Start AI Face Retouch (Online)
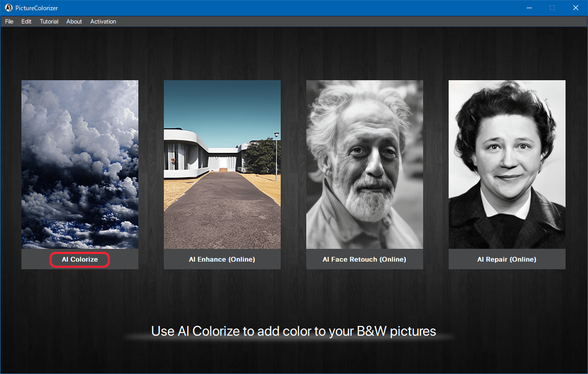The width and height of the screenshot is (588, 374). click(x=364, y=260)
